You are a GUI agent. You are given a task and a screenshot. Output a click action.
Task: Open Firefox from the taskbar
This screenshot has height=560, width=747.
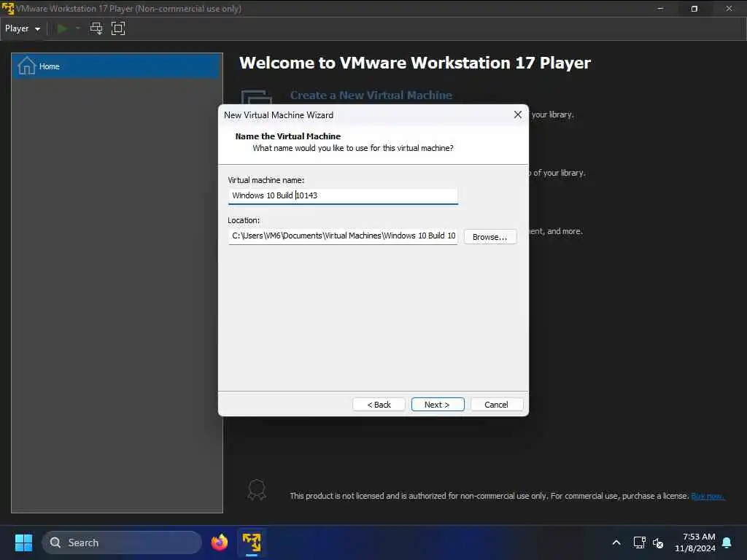point(219,542)
